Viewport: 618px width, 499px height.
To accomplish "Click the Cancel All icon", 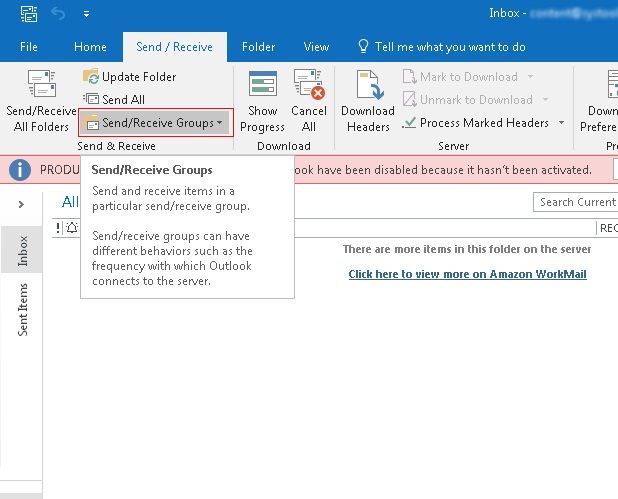I will point(309,84).
